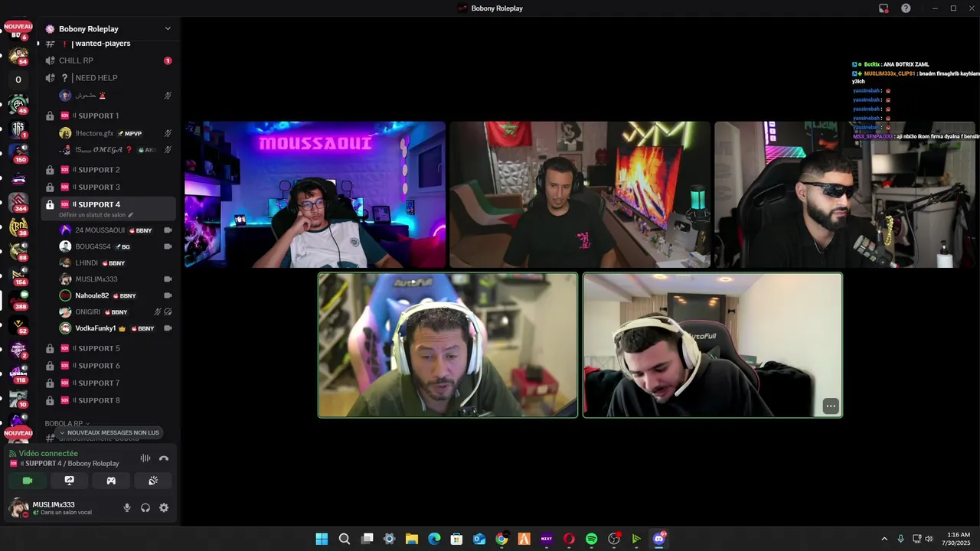This screenshot has width=980, height=551.
Task: Open the server with 364 notifications badge
Action: point(18,202)
